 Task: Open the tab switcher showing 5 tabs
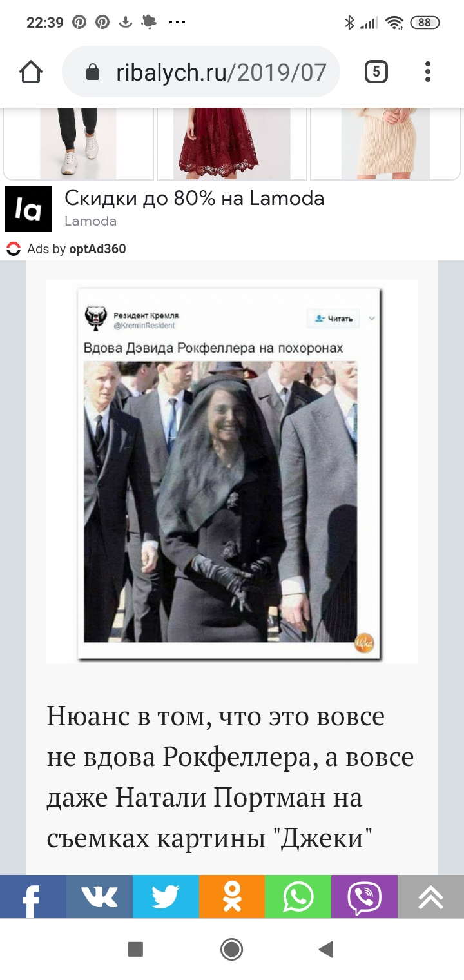click(376, 72)
